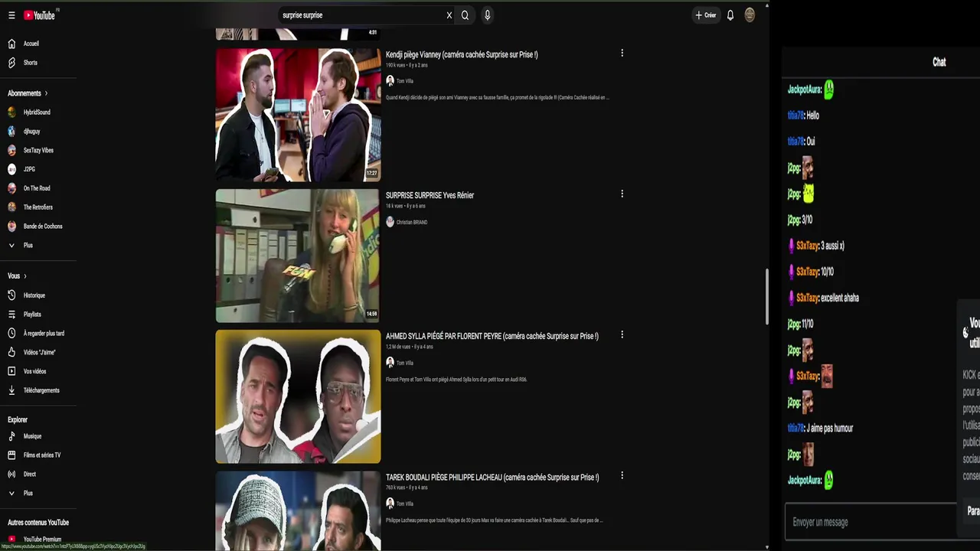Open the Christian BRIAND channel
Screen dimensions: 980x551
click(x=411, y=222)
